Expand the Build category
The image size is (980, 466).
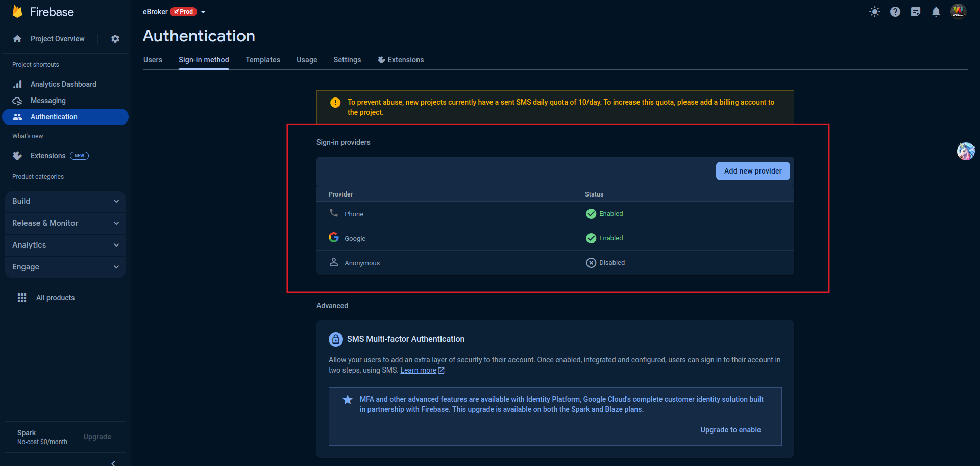[x=65, y=201]
